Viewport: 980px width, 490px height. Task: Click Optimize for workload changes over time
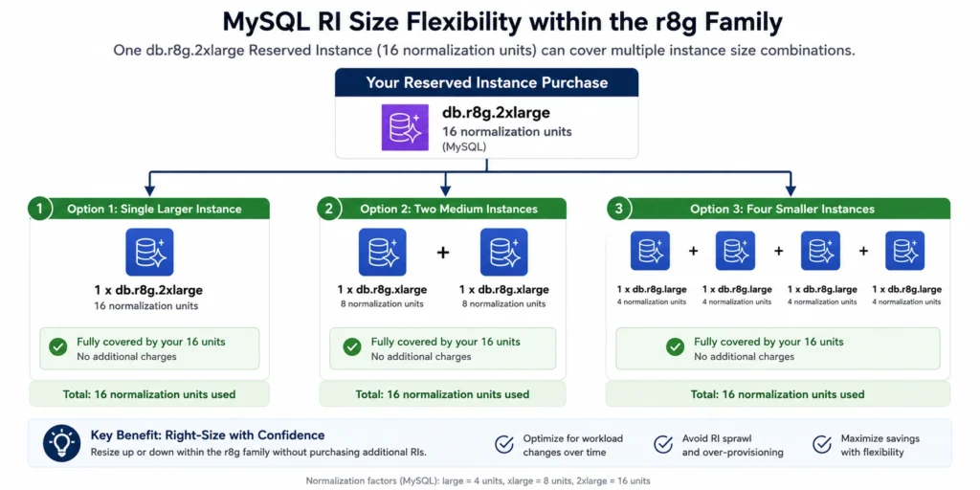tap(573, 445)
